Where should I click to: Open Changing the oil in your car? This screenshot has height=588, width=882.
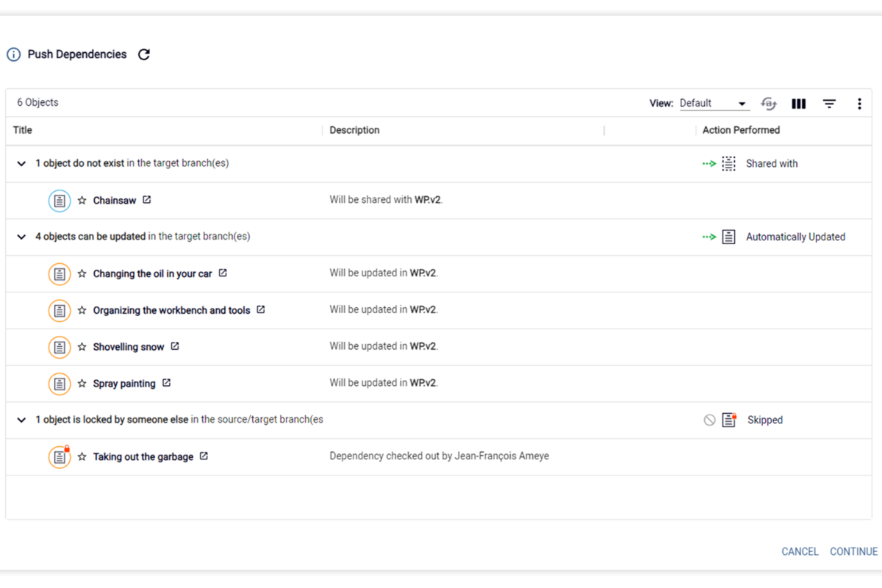[152, 274]
